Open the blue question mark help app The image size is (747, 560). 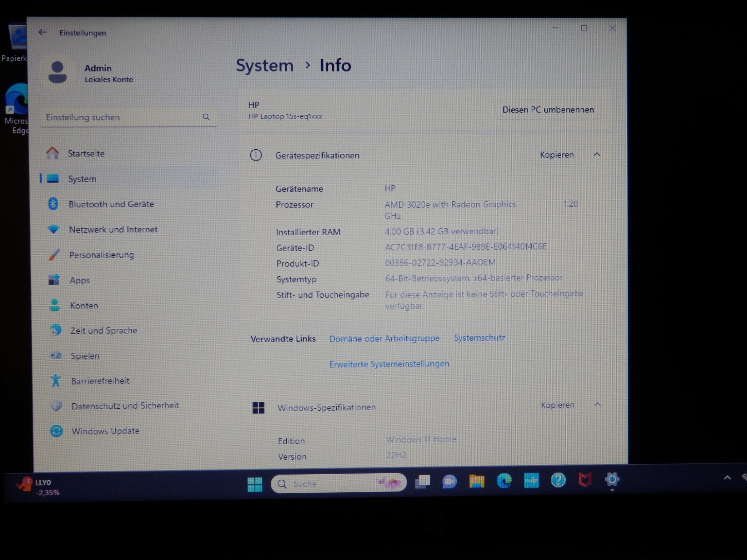(558, 480)
